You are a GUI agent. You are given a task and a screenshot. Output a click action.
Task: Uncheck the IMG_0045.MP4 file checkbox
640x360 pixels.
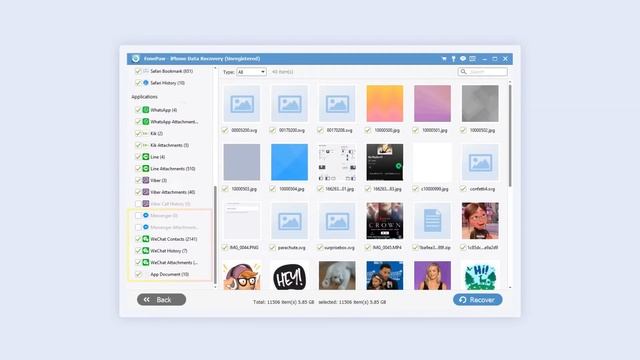[x=368, y=247]
